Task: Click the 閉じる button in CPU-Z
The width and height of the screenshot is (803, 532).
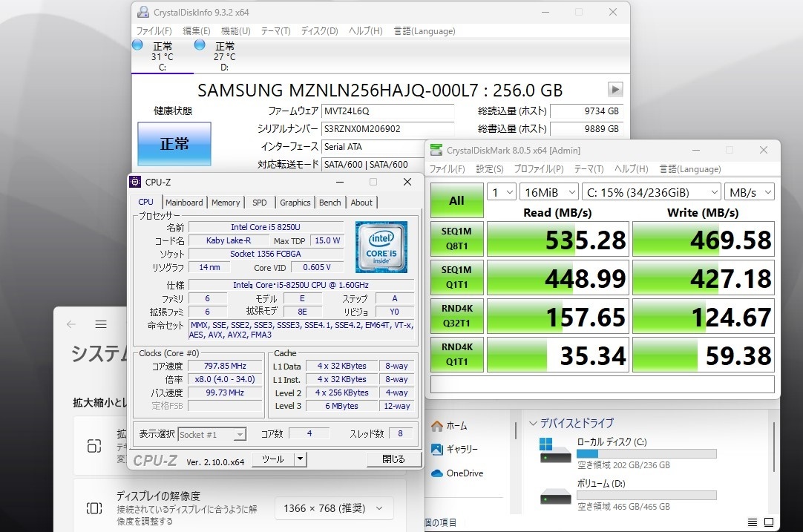Action: (x=394, y=459)
